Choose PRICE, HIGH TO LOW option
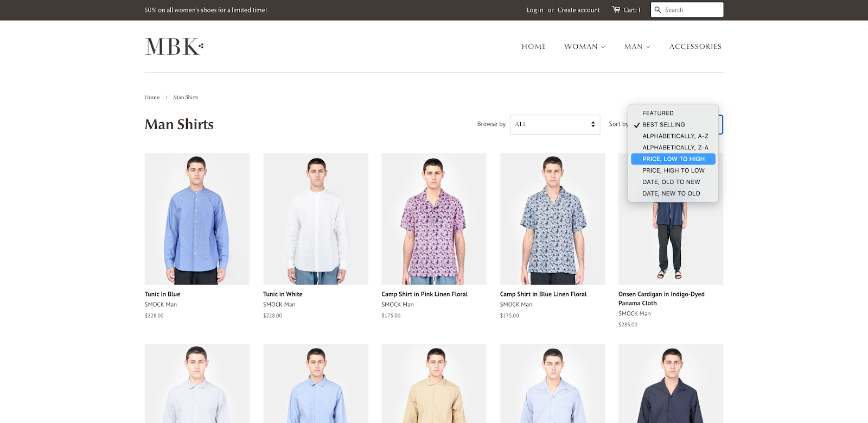868x423 pixels. (x=673, y=170)
